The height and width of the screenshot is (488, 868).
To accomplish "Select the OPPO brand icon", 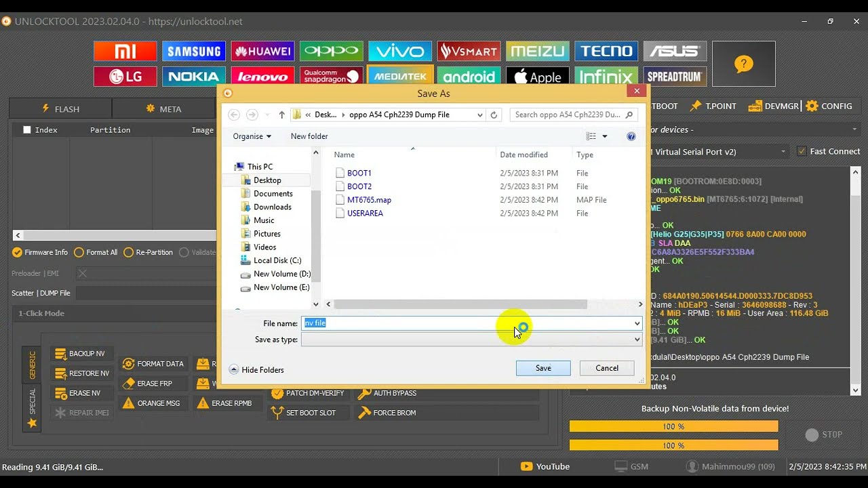I will 332,51.
